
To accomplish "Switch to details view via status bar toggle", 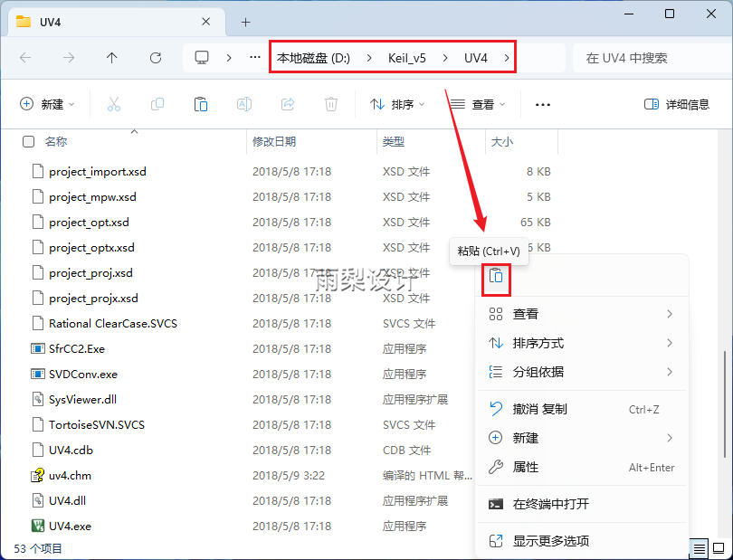I will tap(698, 548).
